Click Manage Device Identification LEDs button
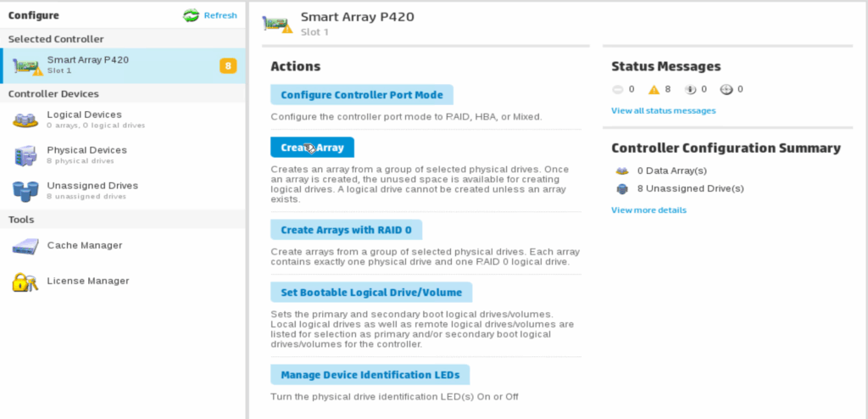The width and height of the screenshot is (868, 419). click(x=370, y=375)
